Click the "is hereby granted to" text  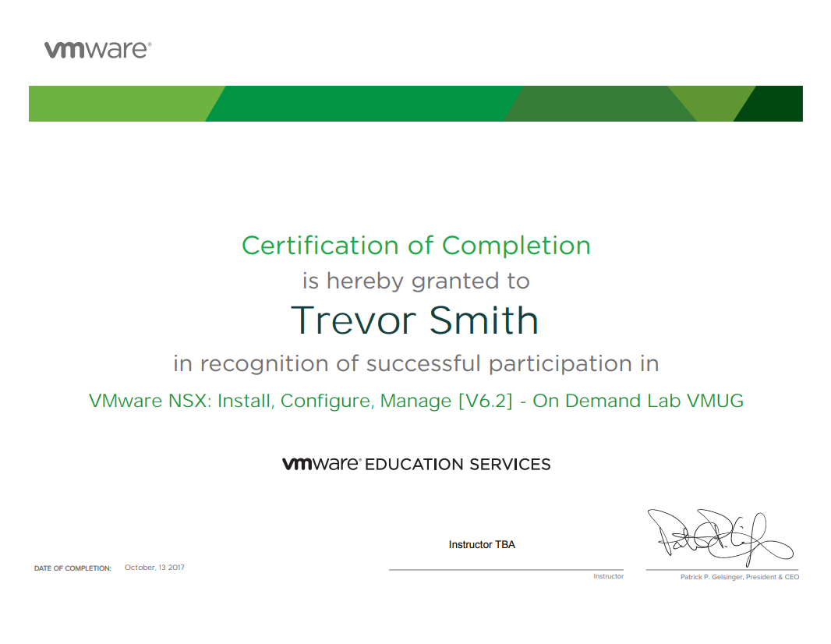(x=415, y=281)
